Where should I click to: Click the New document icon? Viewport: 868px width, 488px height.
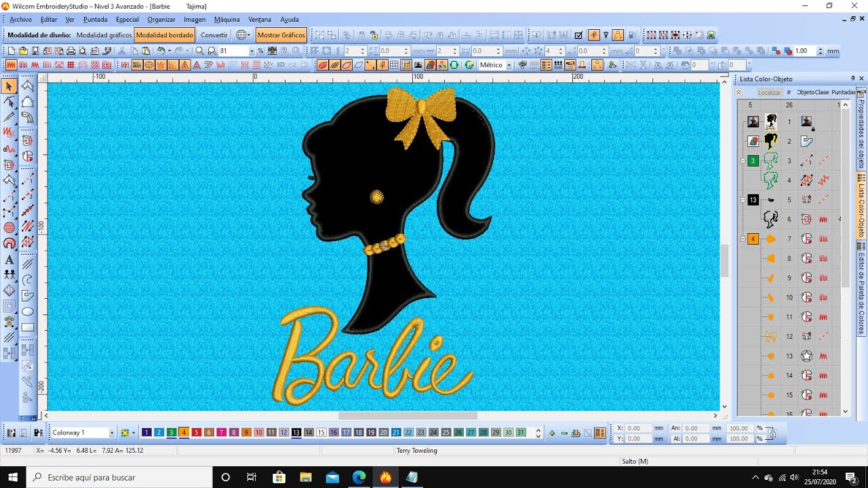click(12, 51)
